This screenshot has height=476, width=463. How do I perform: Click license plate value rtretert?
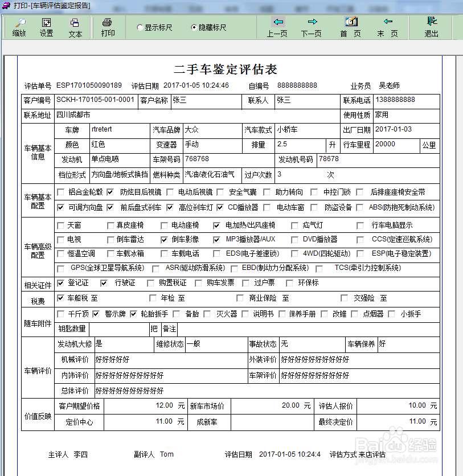pos(102,129)
